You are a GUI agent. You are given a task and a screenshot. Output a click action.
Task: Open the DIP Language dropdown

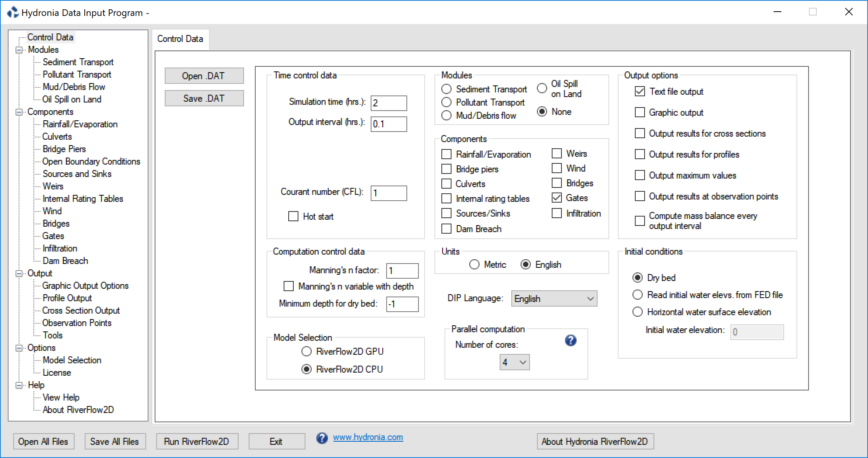[554, 298]
